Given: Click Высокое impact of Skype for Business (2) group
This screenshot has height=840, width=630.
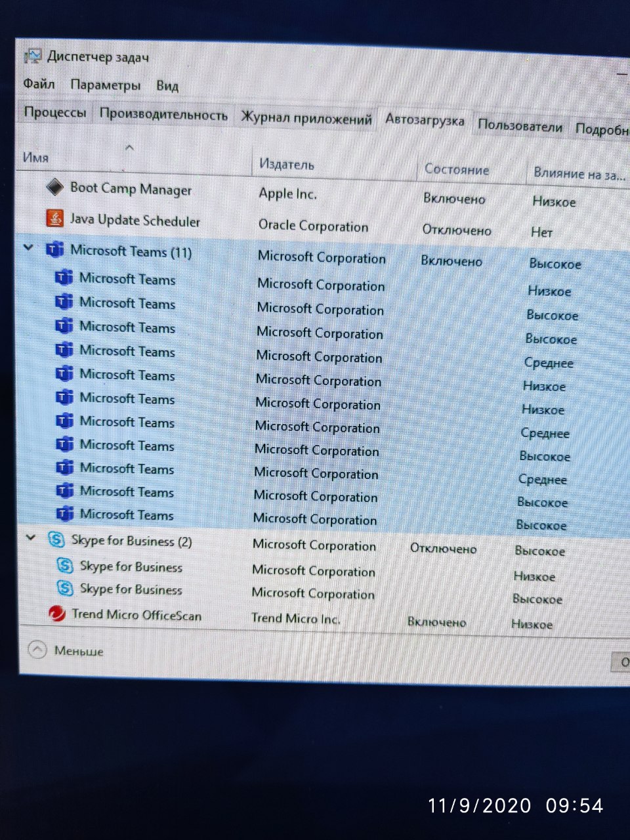Looking at the screenshot, I should (539, 551).
